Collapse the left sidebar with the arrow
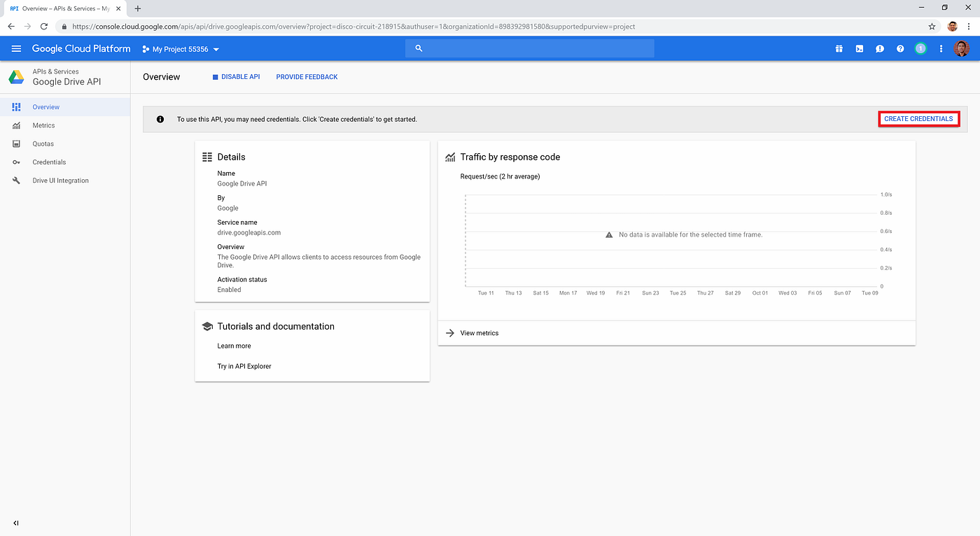This screenshot has width=980, height=536. (15, 523)
